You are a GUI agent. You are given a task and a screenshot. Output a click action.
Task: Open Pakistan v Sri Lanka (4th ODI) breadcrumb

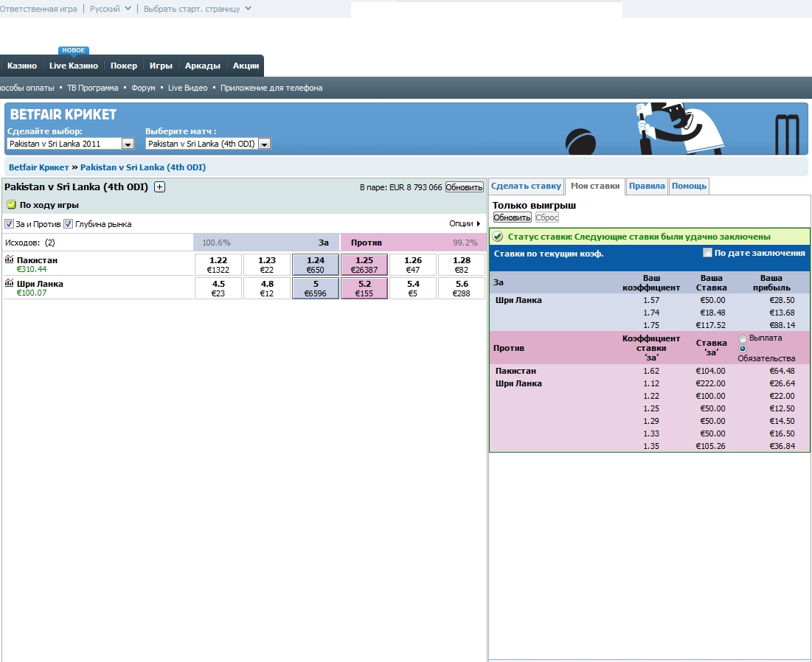coord(143,167)
